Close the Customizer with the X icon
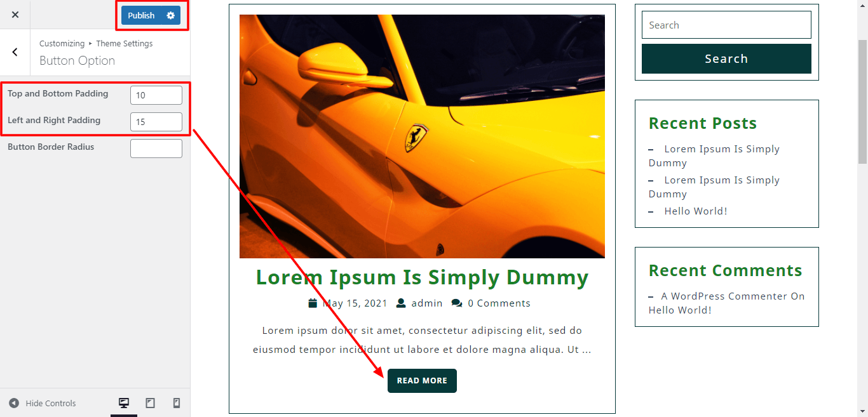868x417 pixels. pos(15,15)
